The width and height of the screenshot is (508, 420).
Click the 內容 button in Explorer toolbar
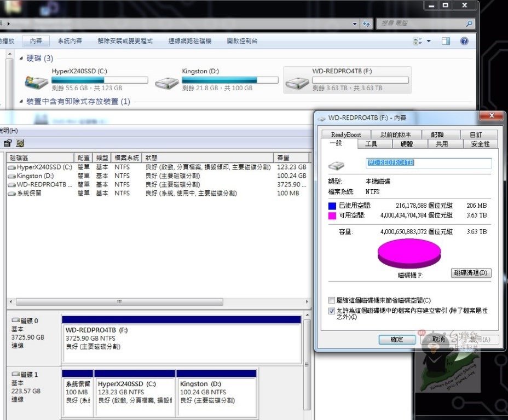(36, 41)
